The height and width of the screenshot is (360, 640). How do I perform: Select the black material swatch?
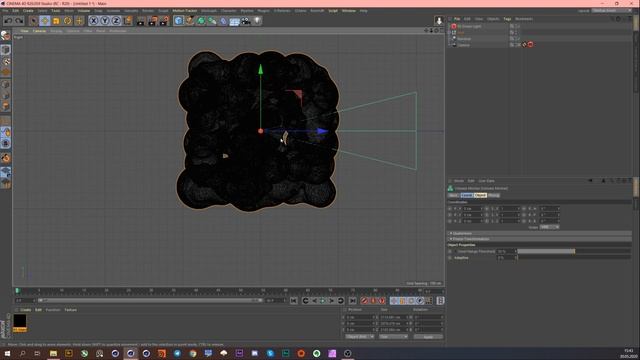pos(20,321)
